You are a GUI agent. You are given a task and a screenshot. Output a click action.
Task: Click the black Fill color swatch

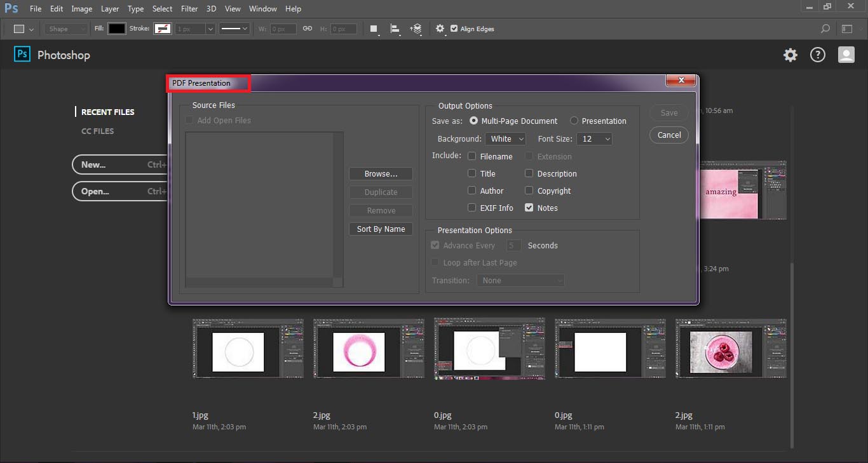tap(117, 29)
